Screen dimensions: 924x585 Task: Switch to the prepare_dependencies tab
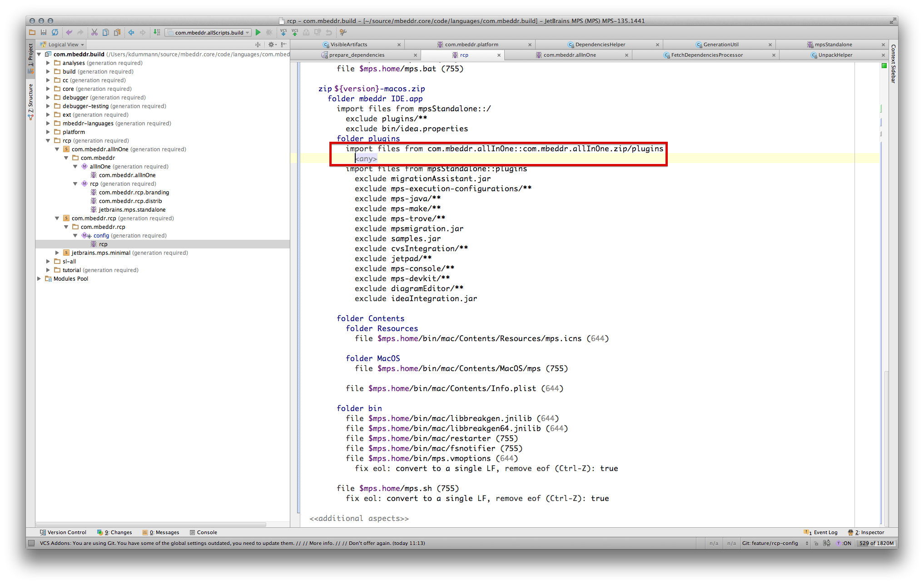click(356, 55)
